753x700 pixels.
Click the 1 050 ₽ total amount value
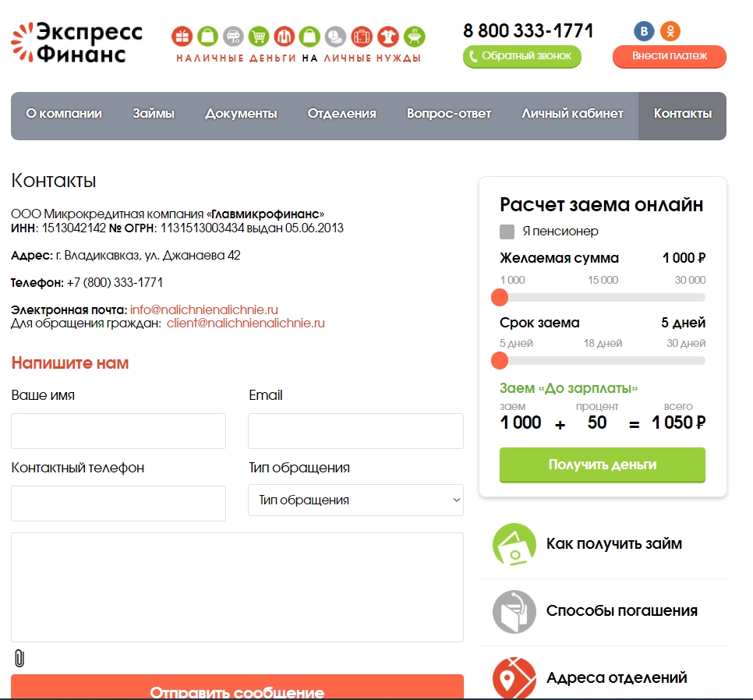679,422
